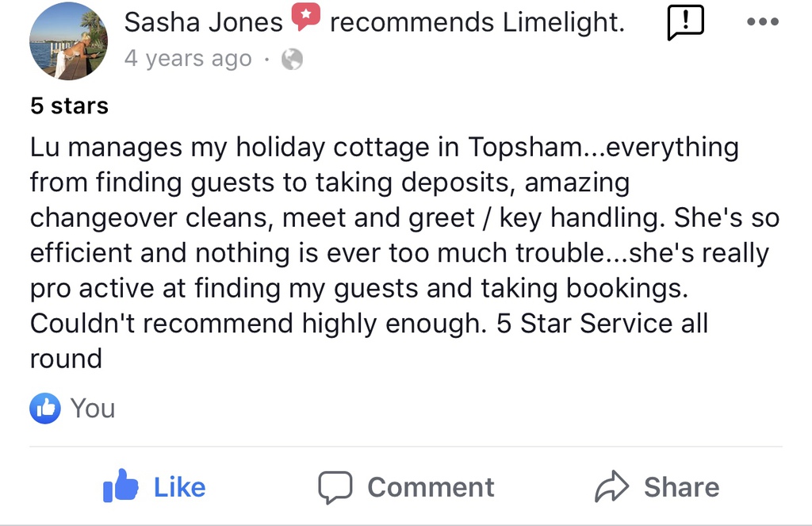Viewport: 812px width, 526px height.
Task: Tap the speech bubble Comment icon
Action: coord(335,487)
